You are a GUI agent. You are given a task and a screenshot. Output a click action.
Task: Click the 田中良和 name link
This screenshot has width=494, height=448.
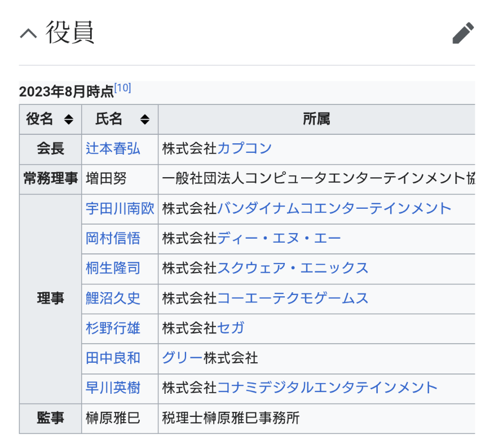point(113,358)
